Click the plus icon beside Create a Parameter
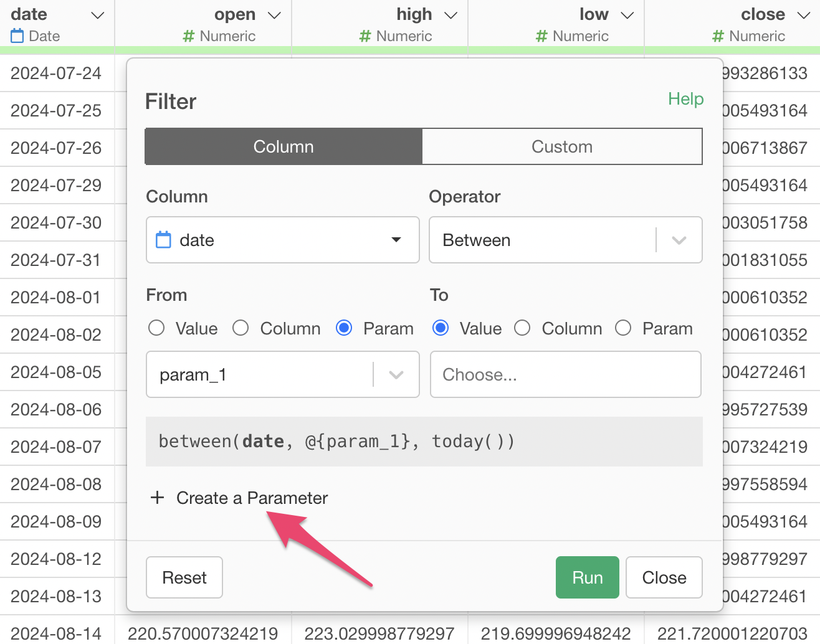 pyautogui.click(x=157, y=498)
